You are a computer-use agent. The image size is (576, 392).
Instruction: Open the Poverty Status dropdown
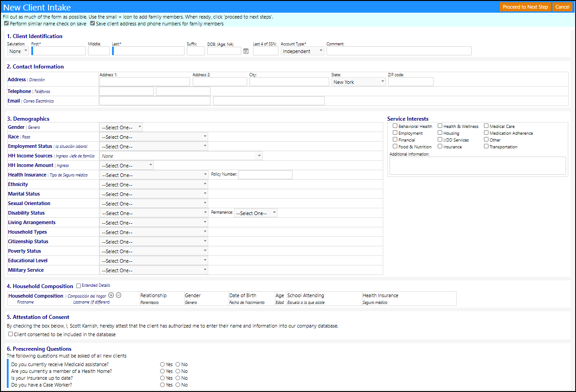tap(154, 251)
